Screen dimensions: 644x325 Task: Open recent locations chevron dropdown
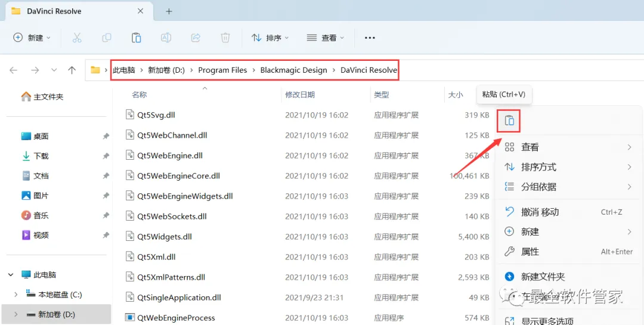(x=54, y=70)
